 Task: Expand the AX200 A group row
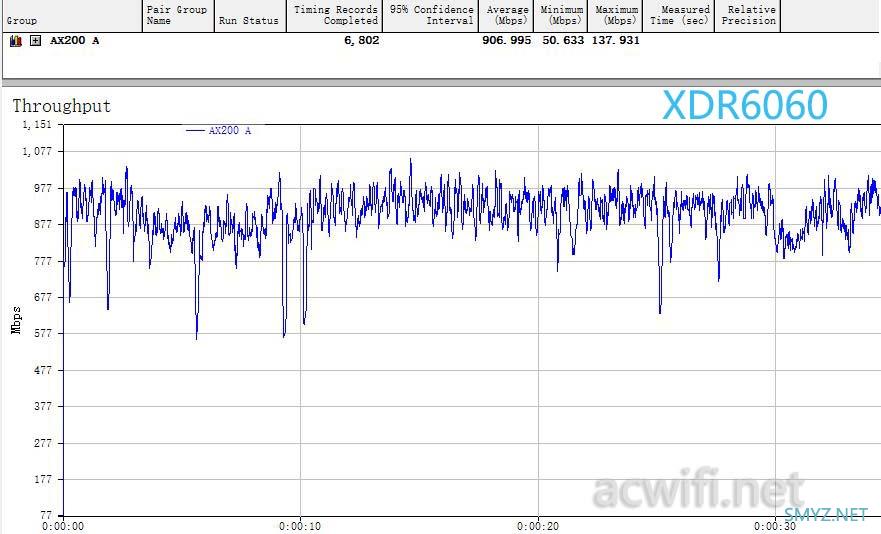point(35,40)
